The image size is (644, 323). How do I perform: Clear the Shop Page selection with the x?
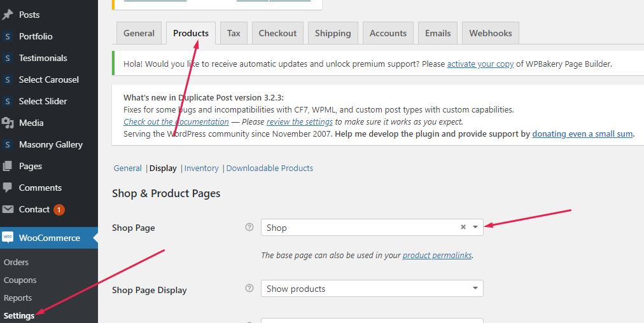[x=463, y=227]
